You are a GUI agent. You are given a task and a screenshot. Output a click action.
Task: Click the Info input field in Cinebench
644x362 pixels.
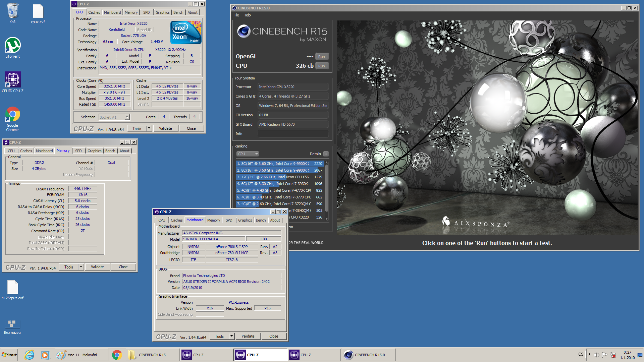tap(293, 134)
